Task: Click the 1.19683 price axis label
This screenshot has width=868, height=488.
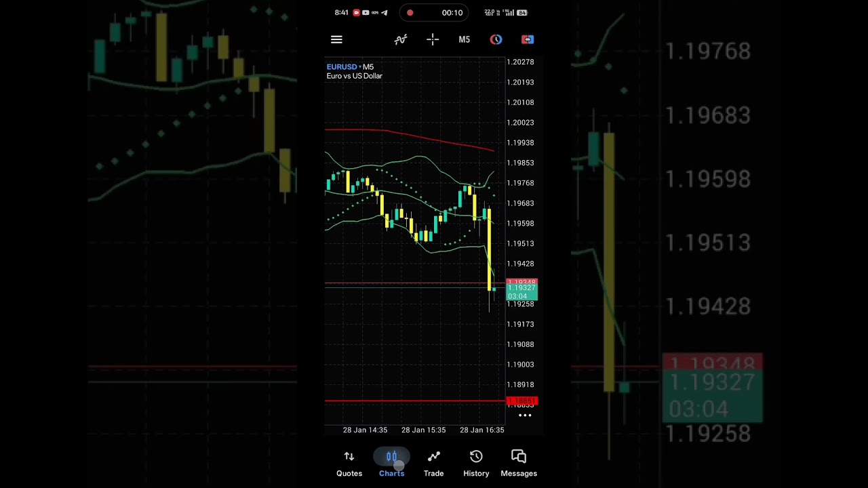Action: point(521,203)
